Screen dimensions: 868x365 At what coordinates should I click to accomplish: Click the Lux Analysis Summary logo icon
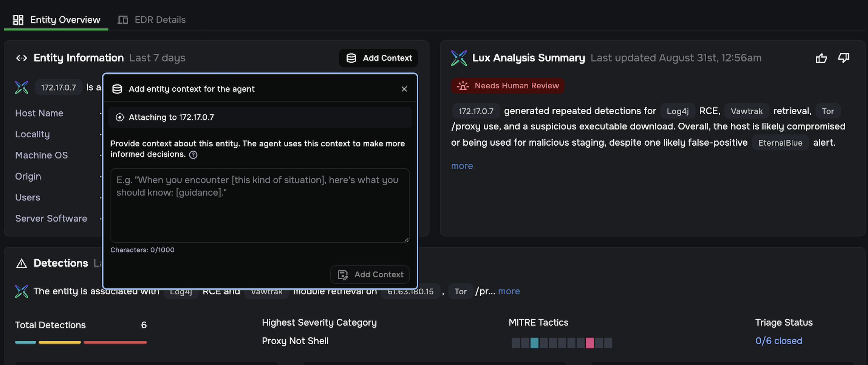(459, 58)
